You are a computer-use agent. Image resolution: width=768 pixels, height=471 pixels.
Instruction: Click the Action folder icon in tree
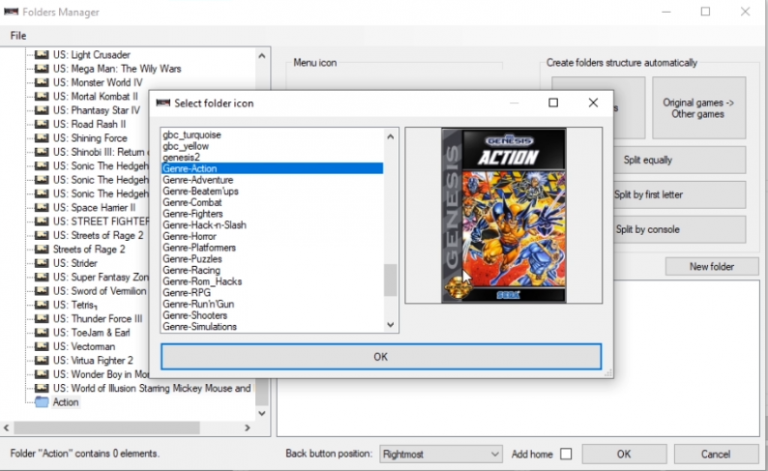(41, 402)
